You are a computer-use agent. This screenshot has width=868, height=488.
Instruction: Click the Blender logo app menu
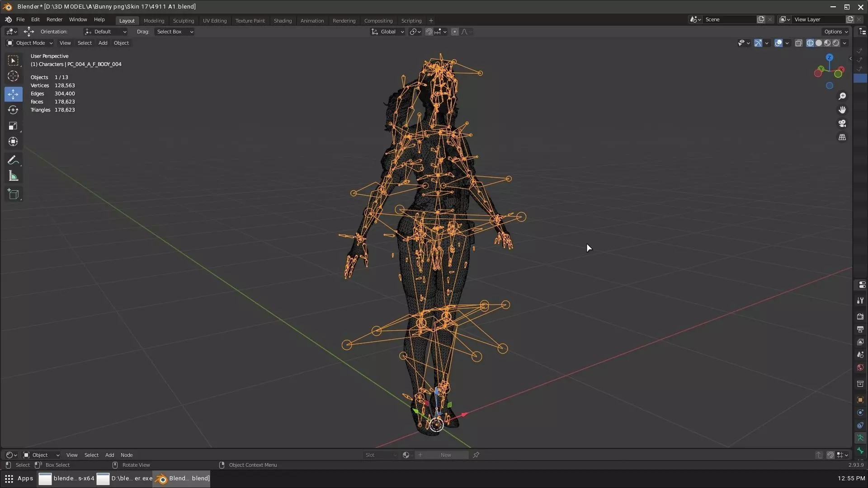tap(9, 20)
